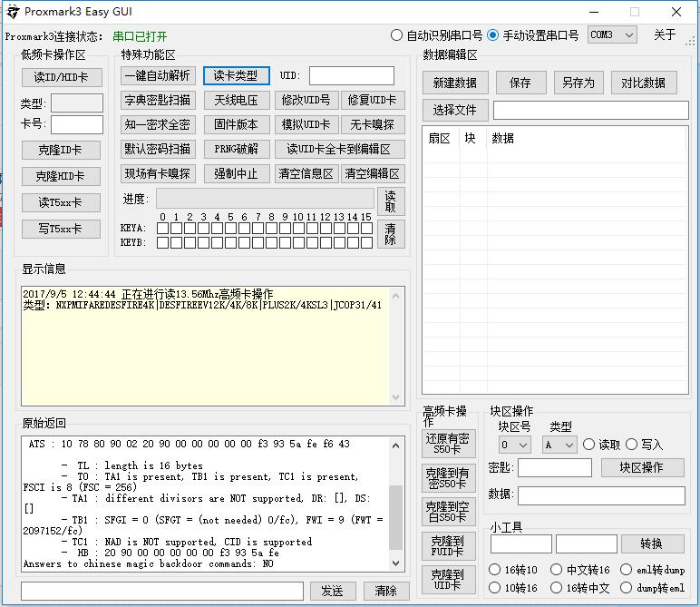Screen dimensions: 700x607
Task: Click scroll down arrow in 原始返回 box
Action: tap(395, 563)
